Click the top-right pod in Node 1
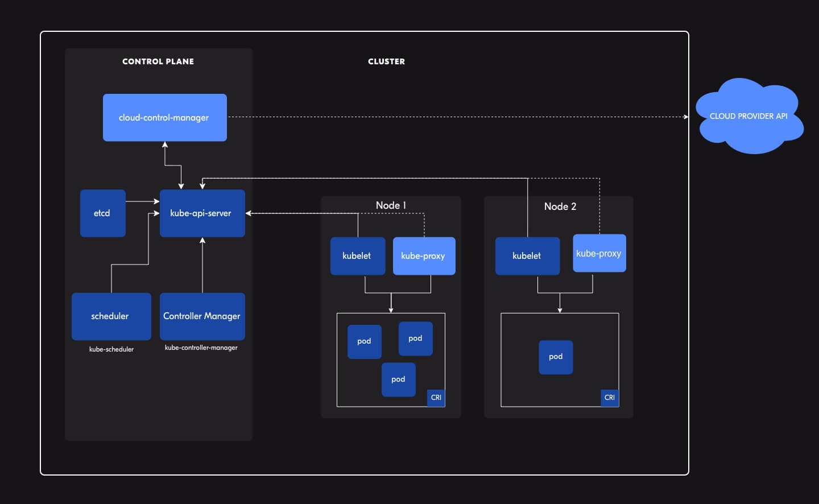Viewport: 819px width, 504px height. [415, 338]
